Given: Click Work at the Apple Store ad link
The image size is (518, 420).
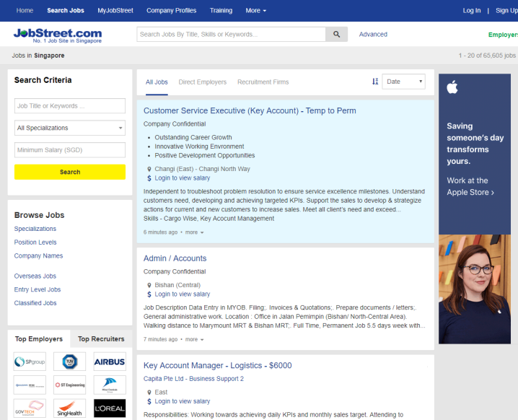Looking at the screenshot, I should click(470, 186).
